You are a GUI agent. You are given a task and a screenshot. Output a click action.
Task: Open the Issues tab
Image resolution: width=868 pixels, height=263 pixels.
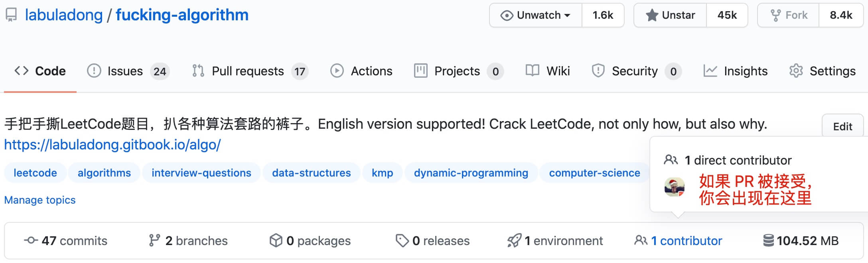(x=125, y=71)
